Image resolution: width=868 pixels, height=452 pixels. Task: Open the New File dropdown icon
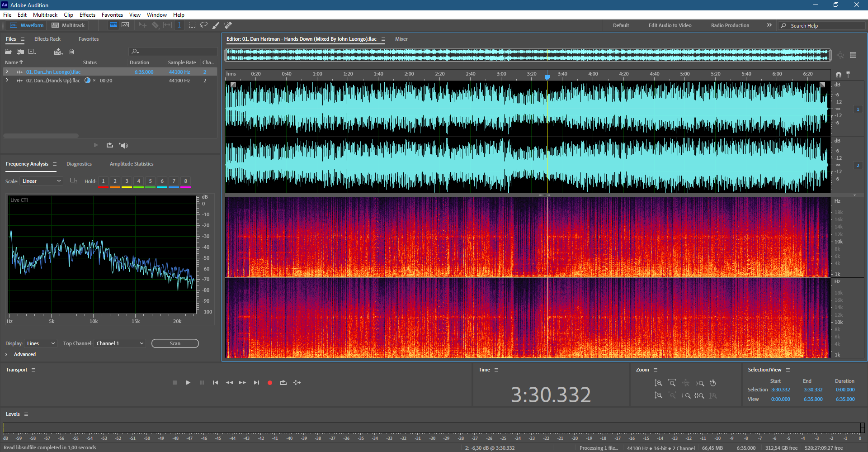[32, 52]
